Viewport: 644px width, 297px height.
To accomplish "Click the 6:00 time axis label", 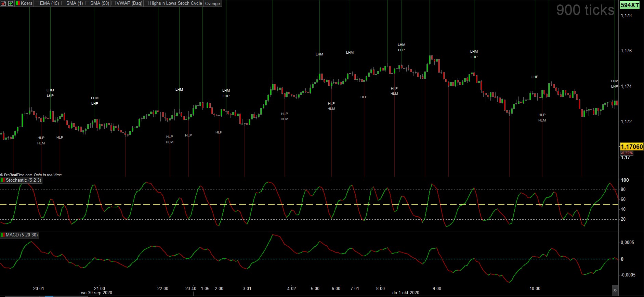I will [336, 288].
